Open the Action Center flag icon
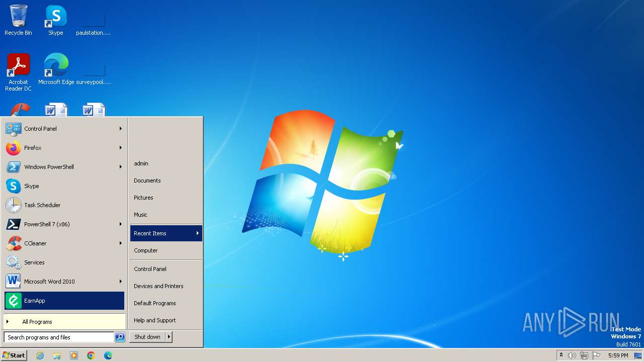 596,355
